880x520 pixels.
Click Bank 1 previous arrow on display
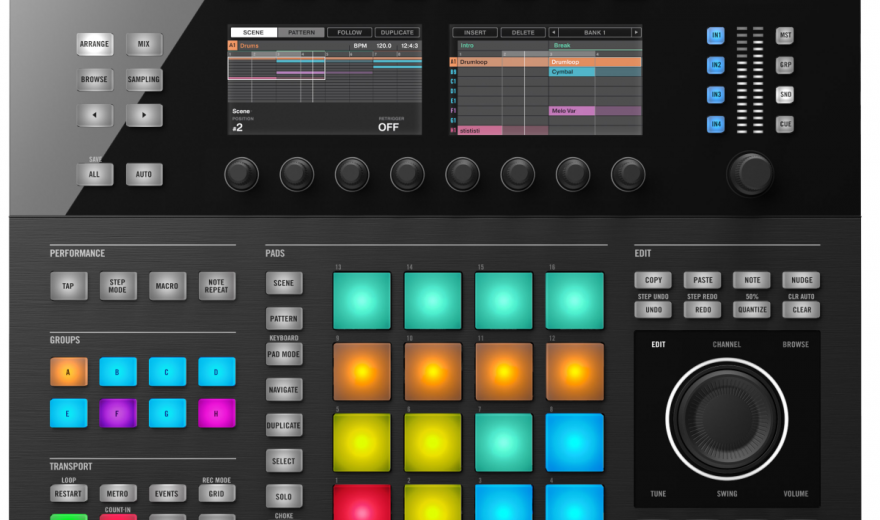[553, 33]
